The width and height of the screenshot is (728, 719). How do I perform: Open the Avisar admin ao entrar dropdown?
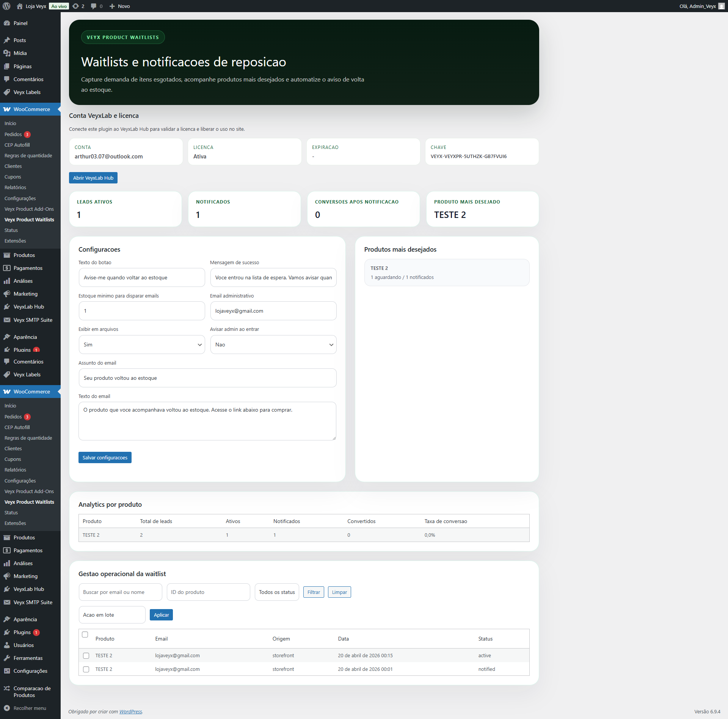[273, 344]
